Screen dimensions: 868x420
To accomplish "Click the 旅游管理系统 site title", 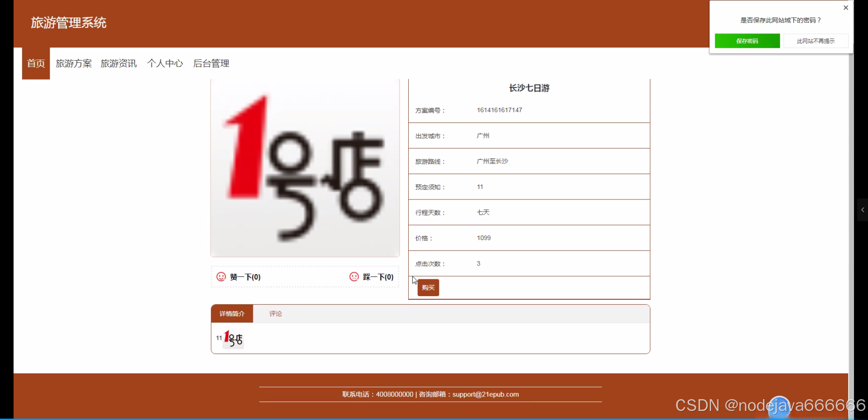I will 69,23.
